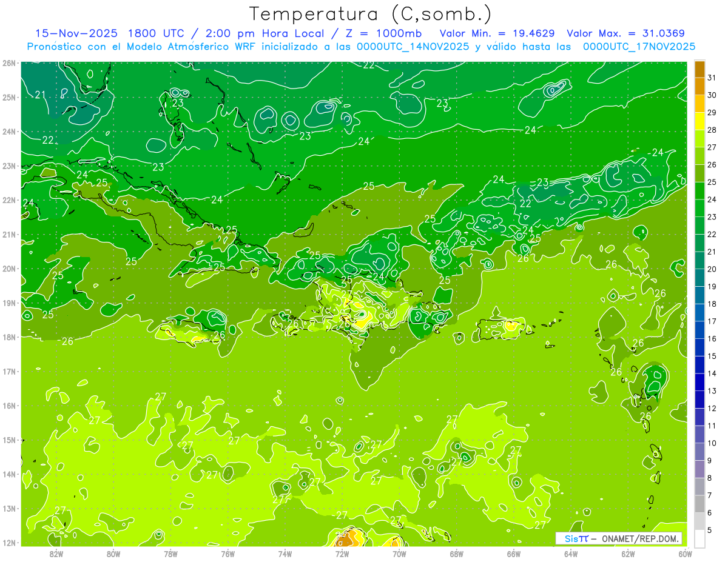Pick the dark blue swatch between 13 and 14
728x562 pixels.
click(700, 382)
